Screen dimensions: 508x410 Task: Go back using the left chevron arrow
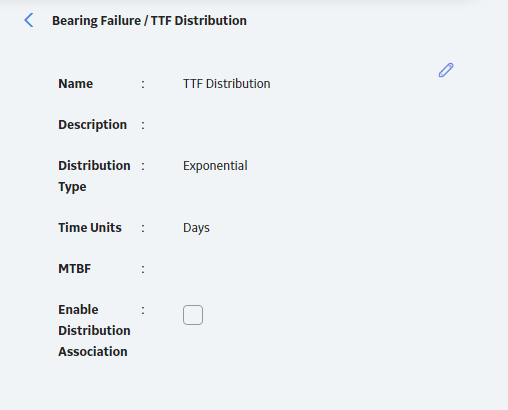[x=29, y=20]
